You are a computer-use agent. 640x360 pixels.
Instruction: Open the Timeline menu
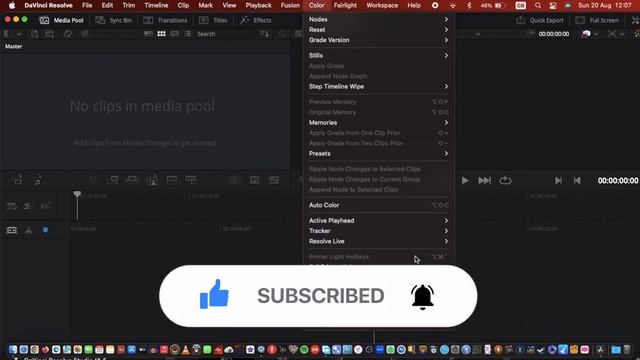(x=156, y=5)
